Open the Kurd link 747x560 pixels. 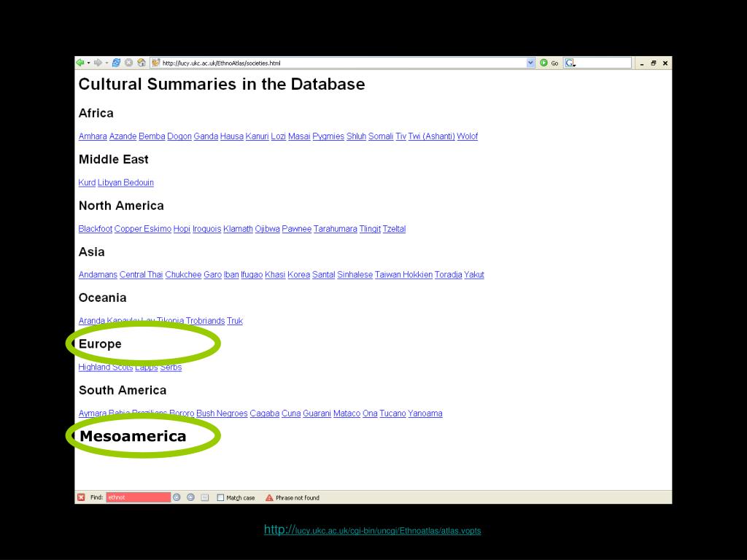[88, 182]
